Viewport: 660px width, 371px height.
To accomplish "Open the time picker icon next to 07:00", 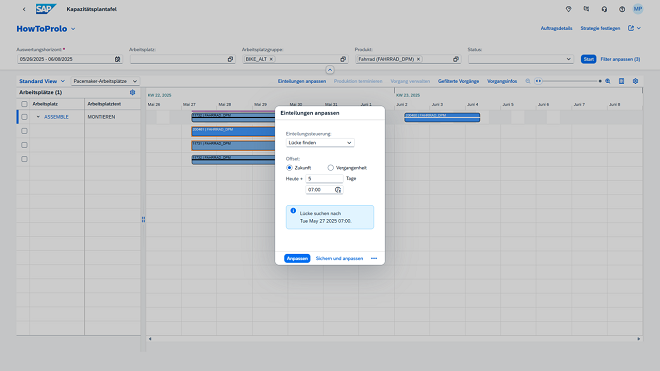I will coord(338,190).
